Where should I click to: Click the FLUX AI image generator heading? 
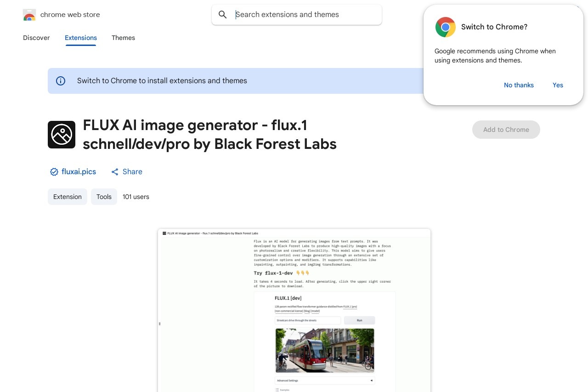(209, 135)
